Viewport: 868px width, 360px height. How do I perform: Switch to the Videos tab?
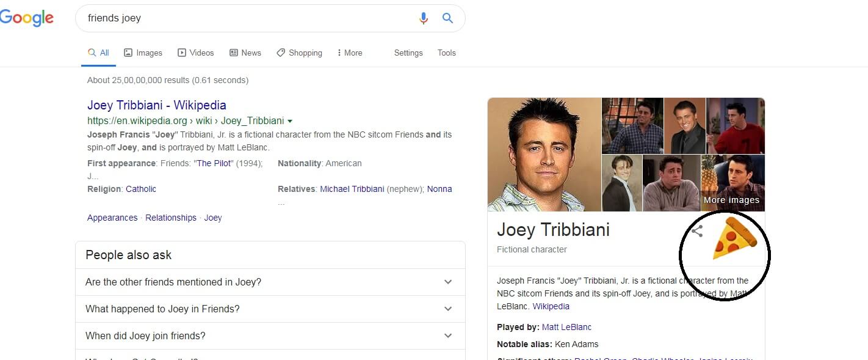(195, 53)
